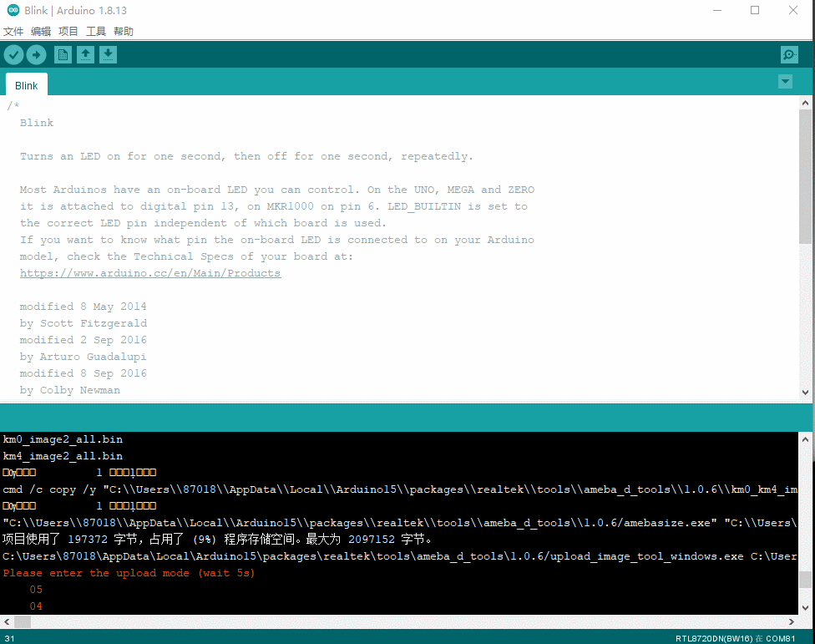Close the Arduino window
Screen dimensions: 815x644
(x=792, y=10)
